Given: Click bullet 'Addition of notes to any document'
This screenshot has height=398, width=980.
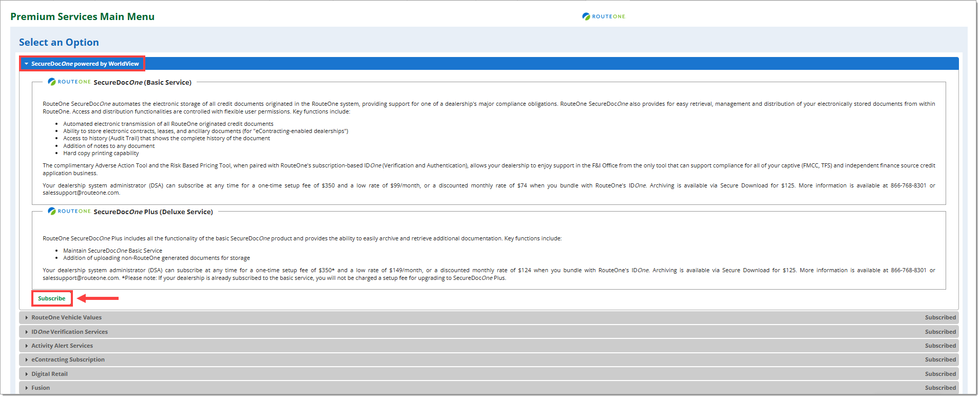Looking at the screenshot, I should click(109, 146).
